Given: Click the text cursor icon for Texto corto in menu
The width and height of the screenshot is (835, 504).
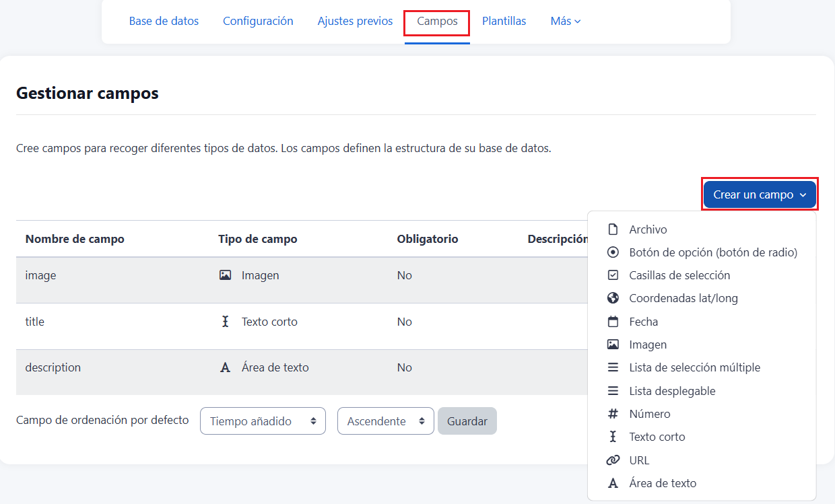Looking at the screenshot, I should click(x=613, y=437).
